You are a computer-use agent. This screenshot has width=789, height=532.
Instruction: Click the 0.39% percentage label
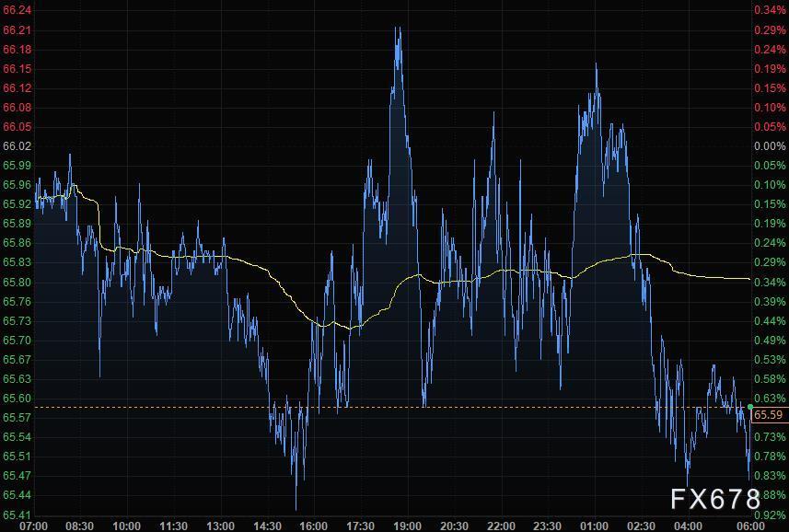point(770,302)
